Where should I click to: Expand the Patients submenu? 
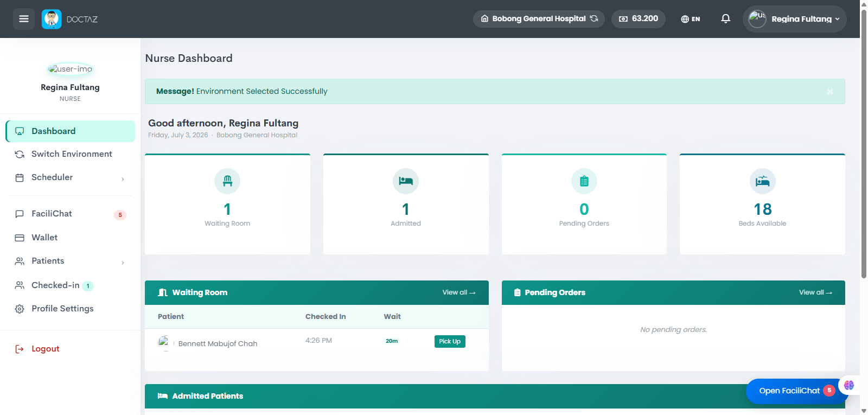tap(70, 261)
